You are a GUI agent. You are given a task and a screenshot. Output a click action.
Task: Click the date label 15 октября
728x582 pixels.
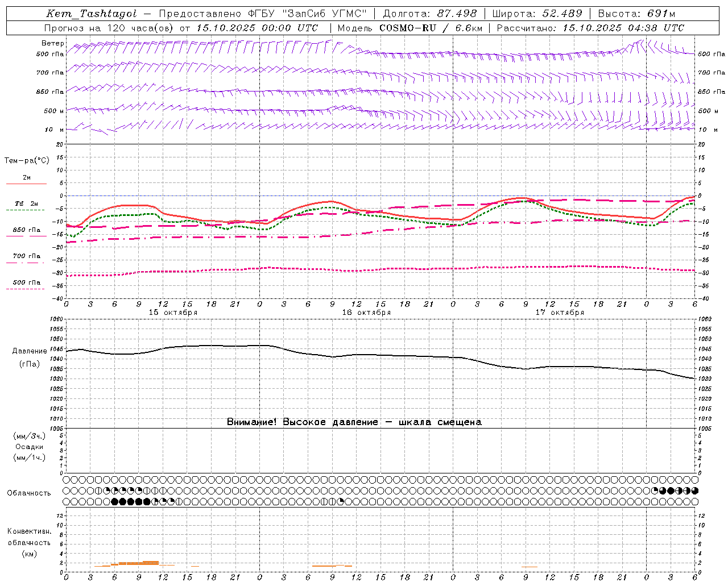(x=173, y=313)
